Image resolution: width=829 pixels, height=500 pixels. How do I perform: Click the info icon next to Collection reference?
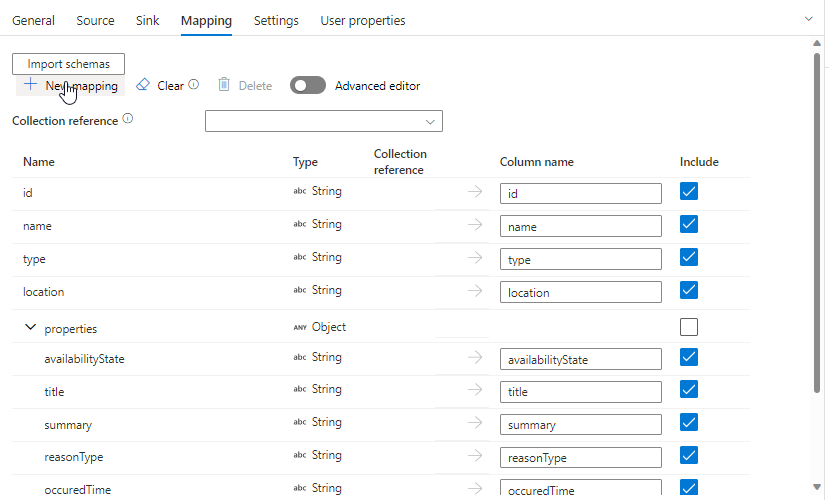click(128, 118)
